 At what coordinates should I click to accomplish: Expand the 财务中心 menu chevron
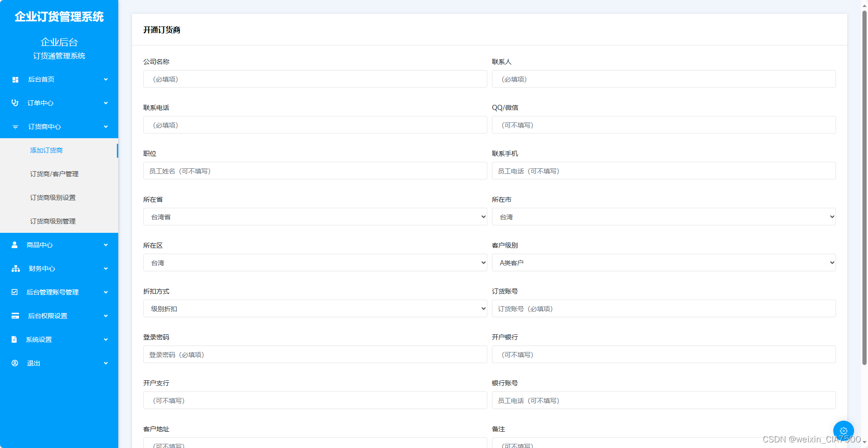point(106,269)
